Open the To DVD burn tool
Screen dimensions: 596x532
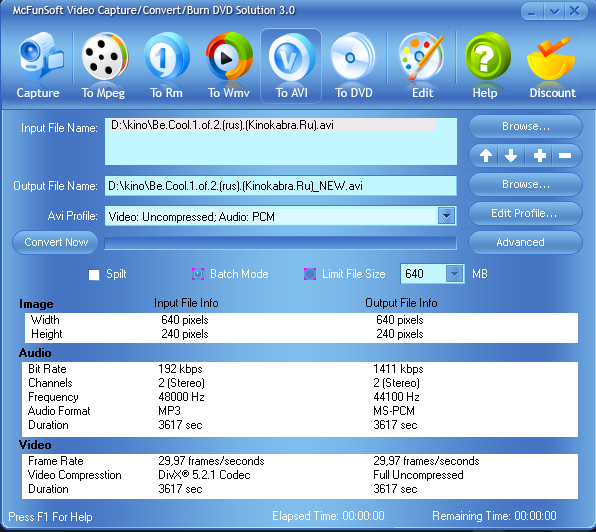tap(353, 65)
